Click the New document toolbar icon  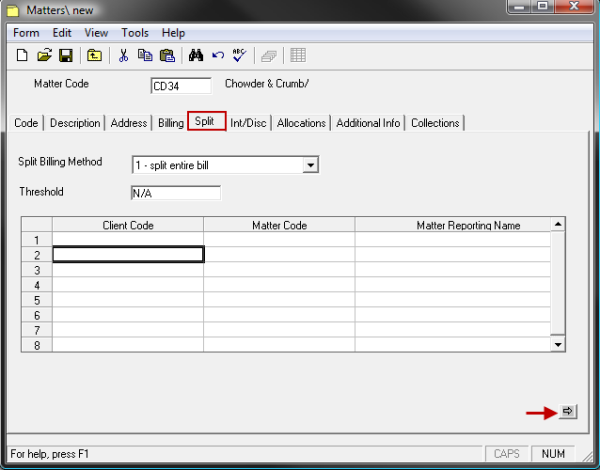pos(22,55)
